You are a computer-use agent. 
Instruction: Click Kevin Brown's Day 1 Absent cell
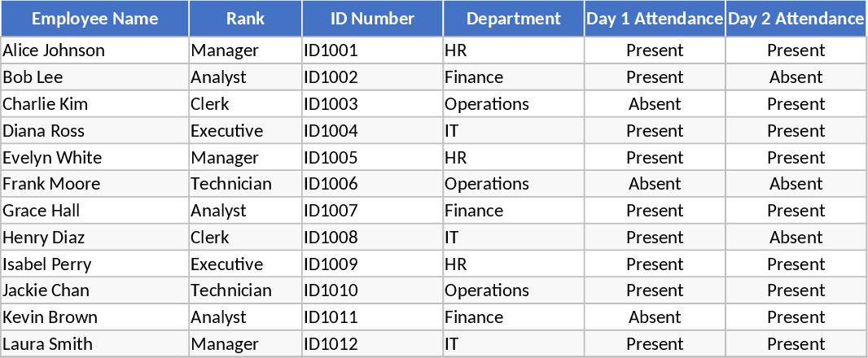pyautogui.click(x=655, y=317)
